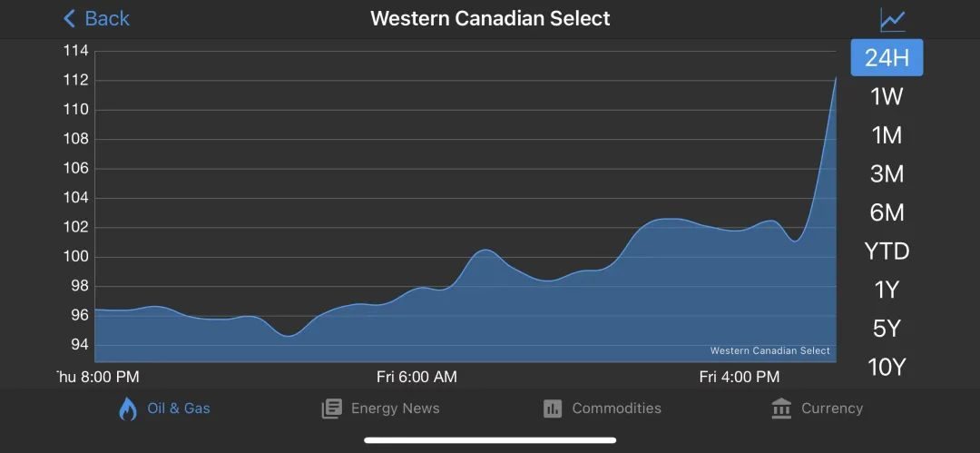Select the 1W time range
The image size is (980, 453).
pos(887,96)
